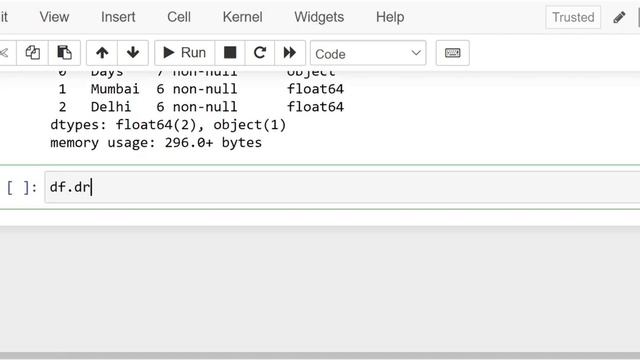
Task: Click the 'dtypes: float64(2), object(1)' line
Action: [168, 125]
